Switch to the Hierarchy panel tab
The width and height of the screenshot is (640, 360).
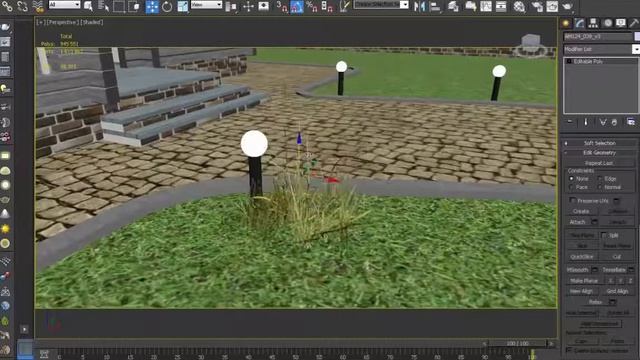point(593,23)
